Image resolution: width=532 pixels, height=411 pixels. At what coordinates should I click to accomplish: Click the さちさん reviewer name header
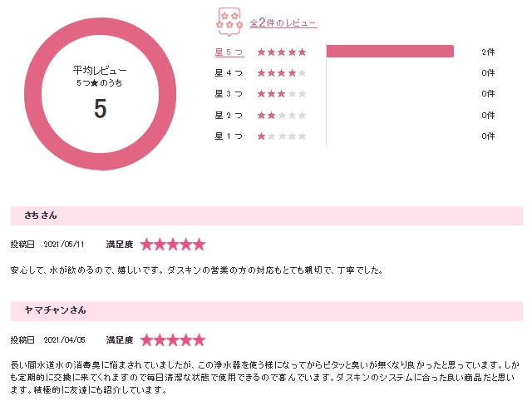[41, 215]
